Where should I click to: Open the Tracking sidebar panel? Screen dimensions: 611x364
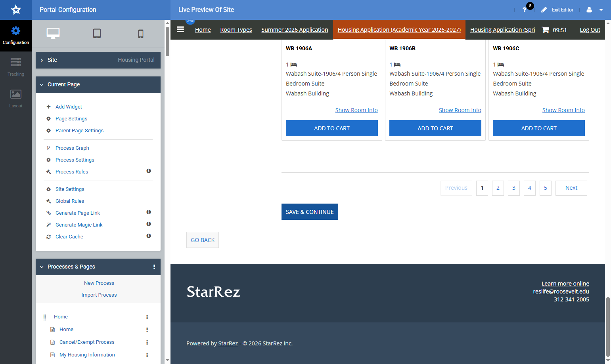tap(16, 67)
